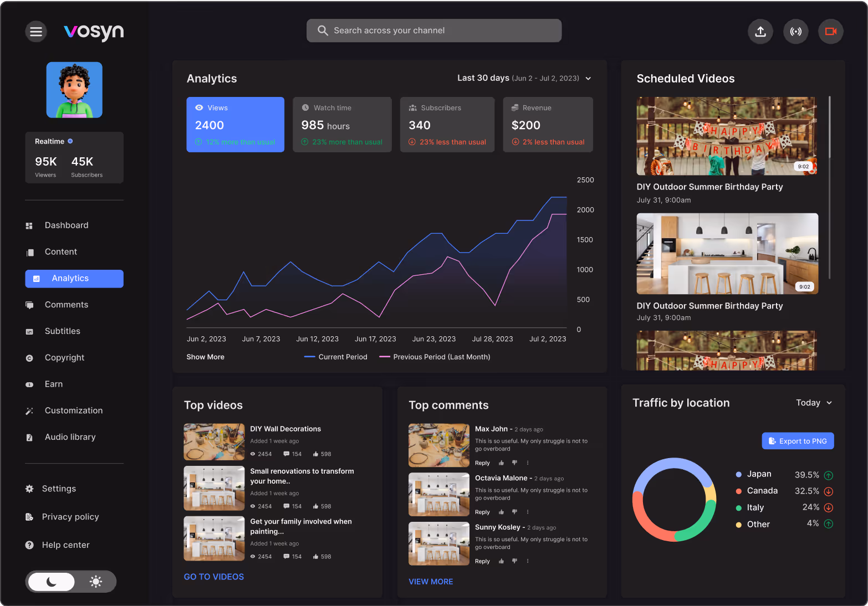Click the search across your channel field
The width and height of the screenshot is (868, 606).
434,30
